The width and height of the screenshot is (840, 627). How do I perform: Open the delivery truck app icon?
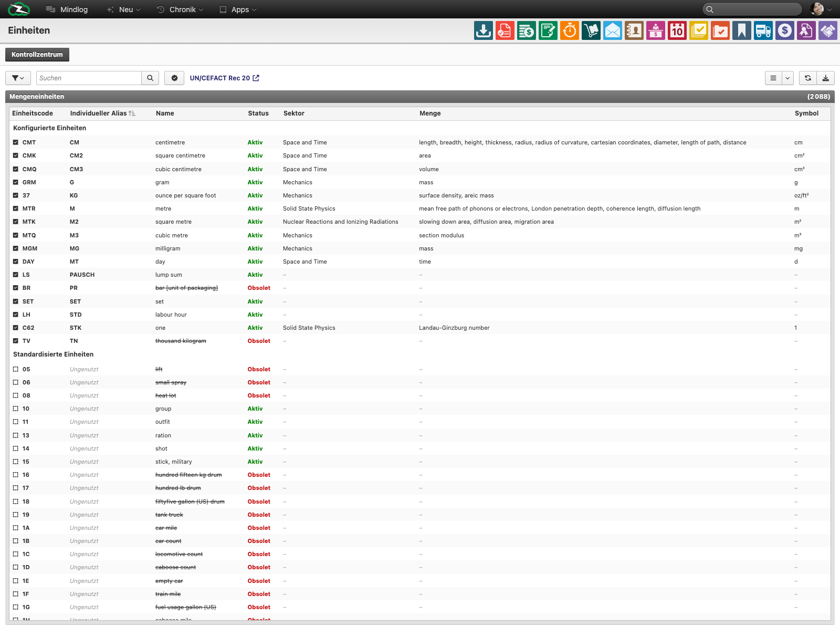[x=763, y=30]
